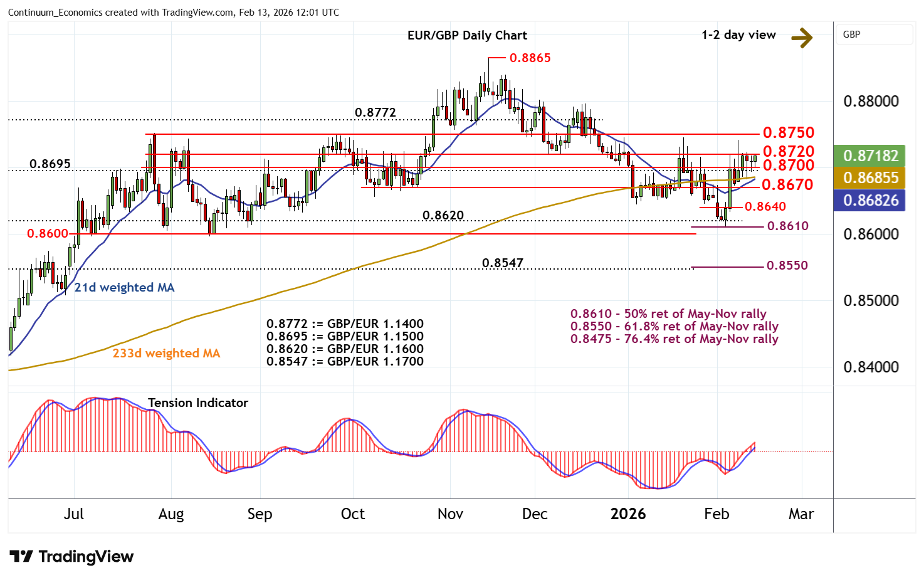
Task: Click the green 0.87182 current price tag
Action: click(869, 156)
